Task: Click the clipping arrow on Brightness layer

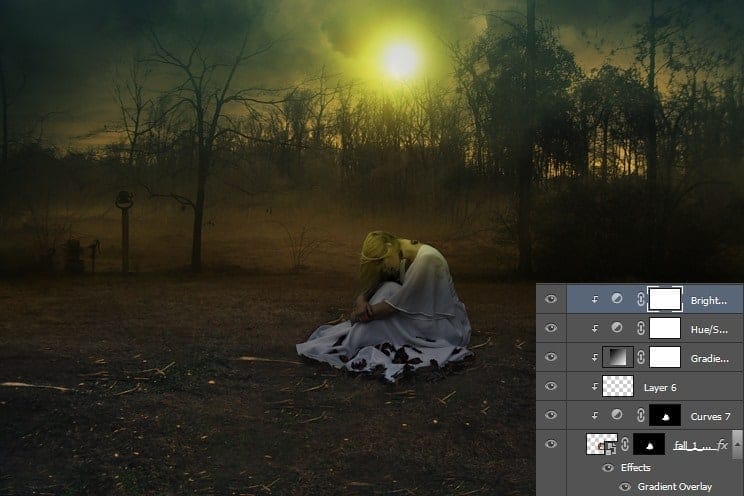Action: (x=595, y=299)
